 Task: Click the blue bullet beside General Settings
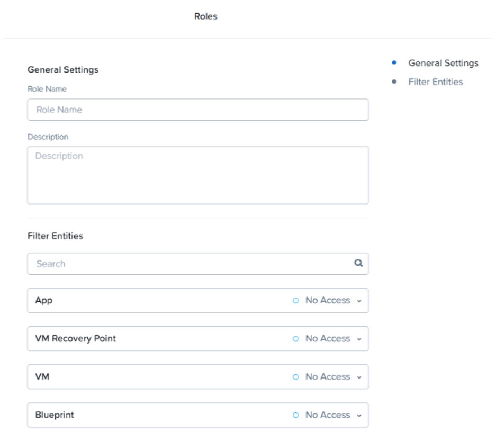pyautogui.click(x=394, y=63)
